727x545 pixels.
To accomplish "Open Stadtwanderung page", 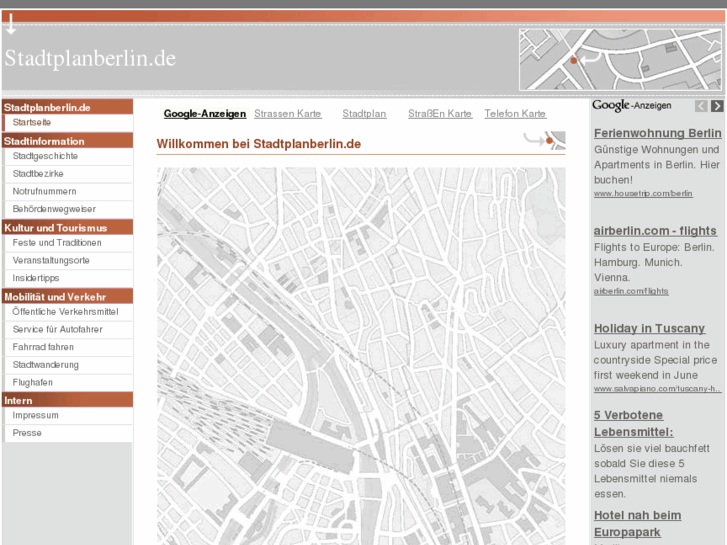I will [45, 365].
